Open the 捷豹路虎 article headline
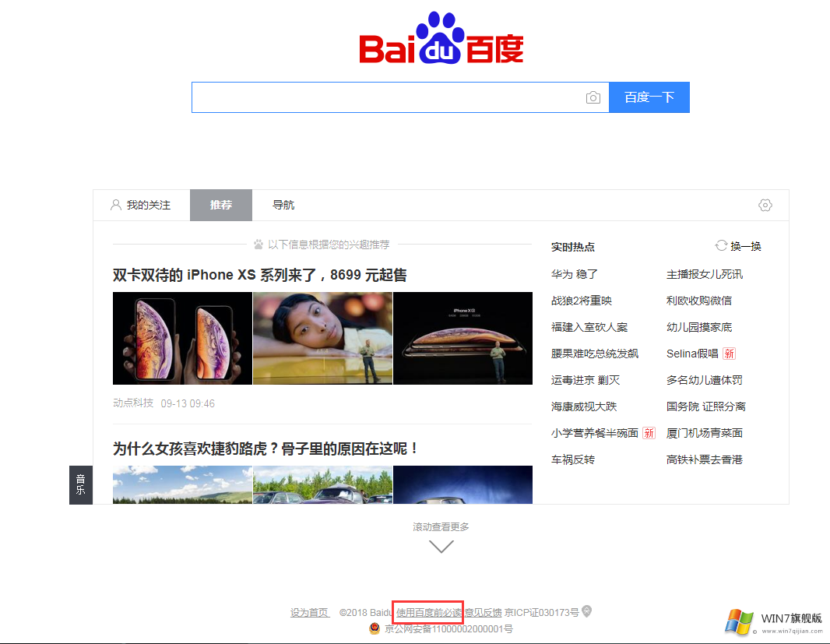The width and height of the screenshot is (830, 644). click(x=266, y=449)
